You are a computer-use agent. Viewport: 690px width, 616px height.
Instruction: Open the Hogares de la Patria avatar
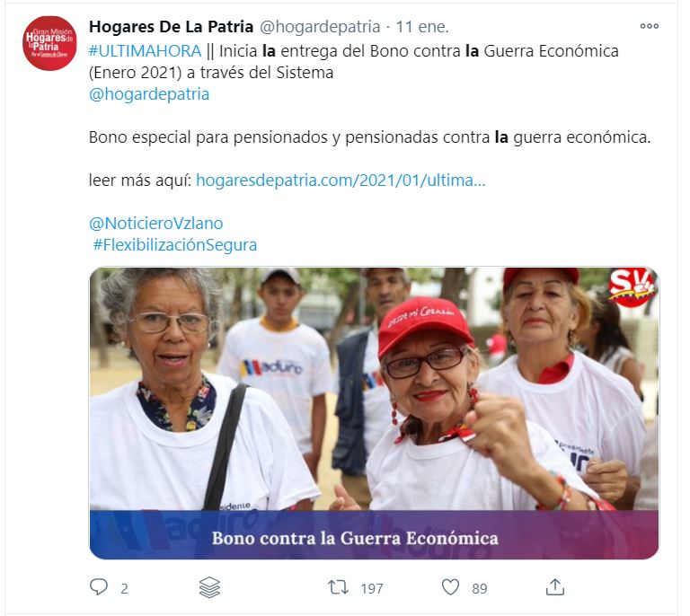[x=49, y=43]
